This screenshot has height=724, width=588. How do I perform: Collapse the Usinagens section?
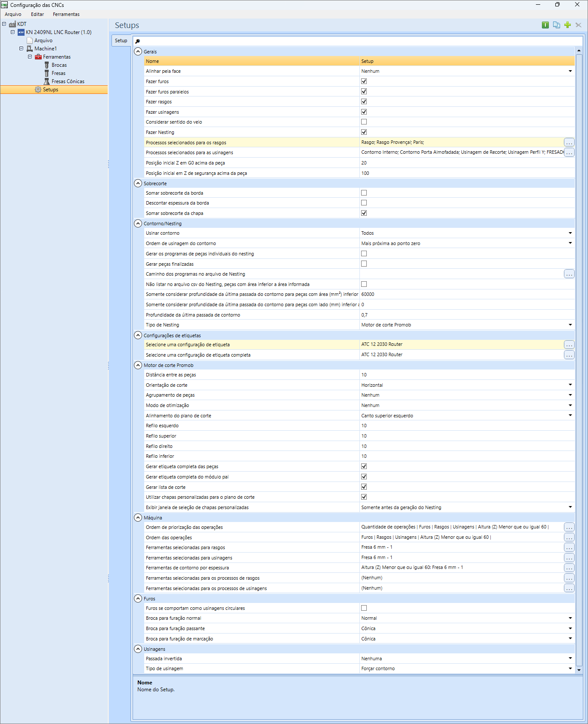tap(138, 649)
